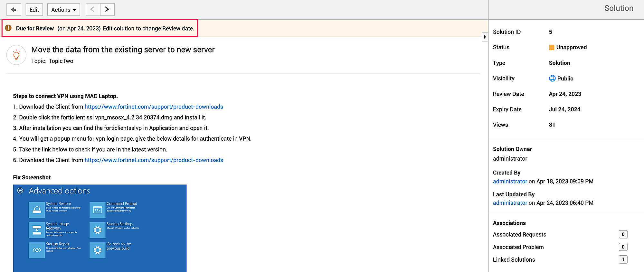Click the Public visibility globe icon
This screenshot has width=644, height=272.
552,78
